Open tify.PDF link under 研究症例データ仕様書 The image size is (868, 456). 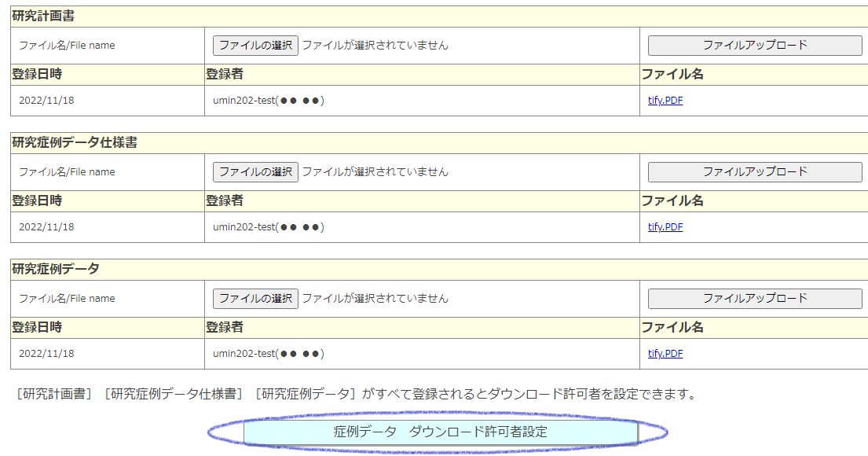pyautogui.click(x=665, y=227)
